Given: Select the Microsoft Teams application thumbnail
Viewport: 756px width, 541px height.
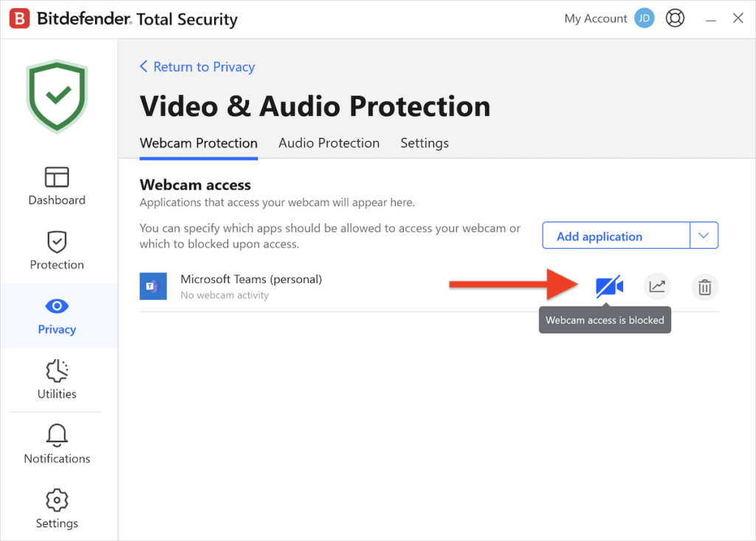Looking at the screenshot, I should point(153,286).
